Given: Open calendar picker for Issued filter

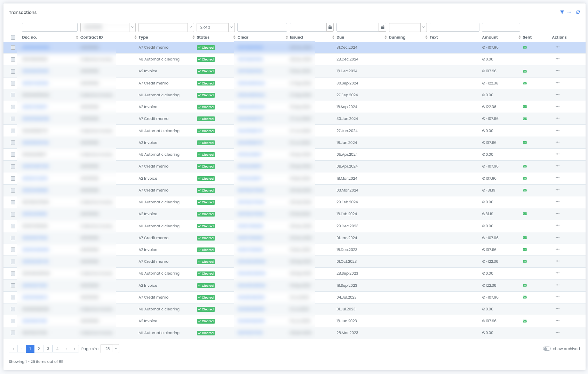Looking at the screenshot, I should tap(330, 27).
